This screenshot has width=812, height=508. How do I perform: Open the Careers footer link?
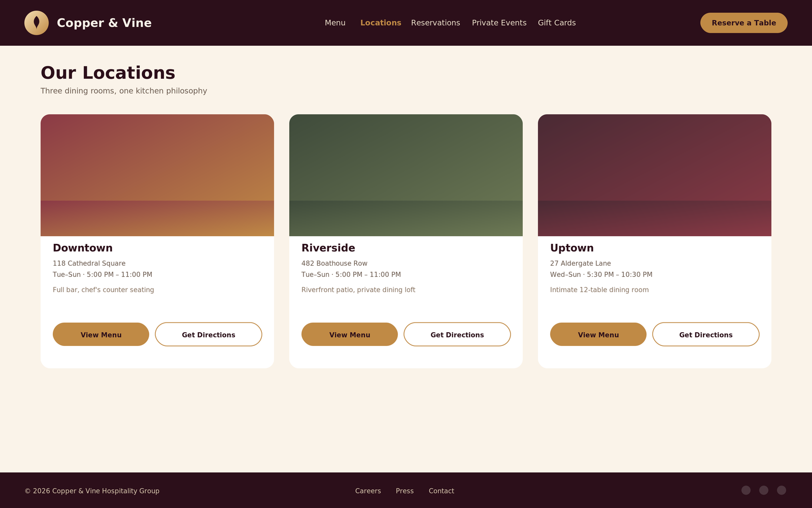368,491
